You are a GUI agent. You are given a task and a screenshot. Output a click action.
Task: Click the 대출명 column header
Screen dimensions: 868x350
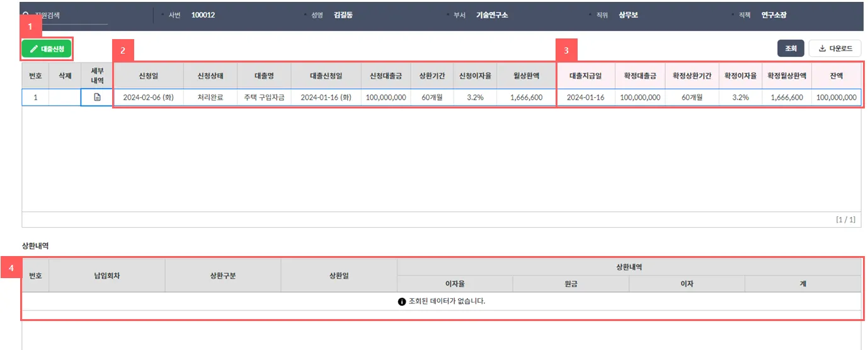click(265, 76)
